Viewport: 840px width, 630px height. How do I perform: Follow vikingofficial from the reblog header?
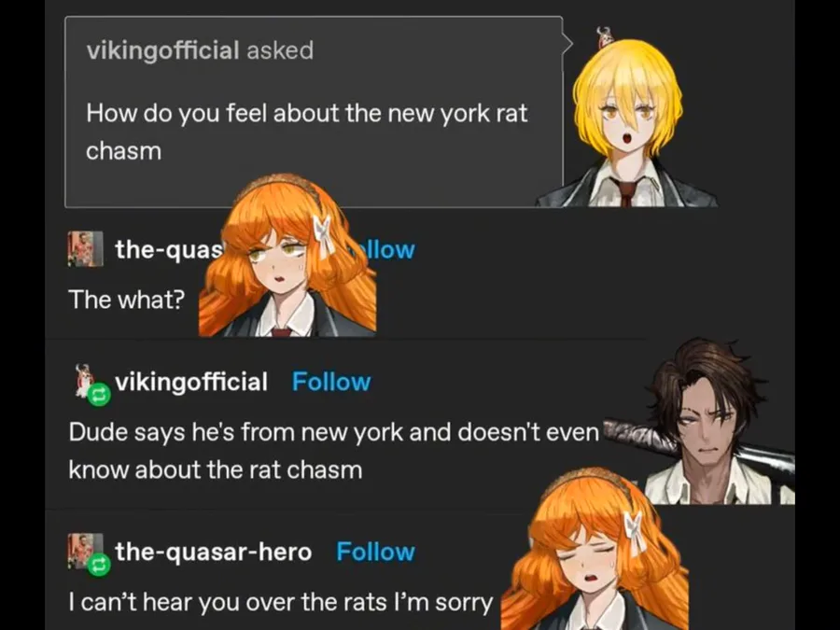tap(331, 382)
